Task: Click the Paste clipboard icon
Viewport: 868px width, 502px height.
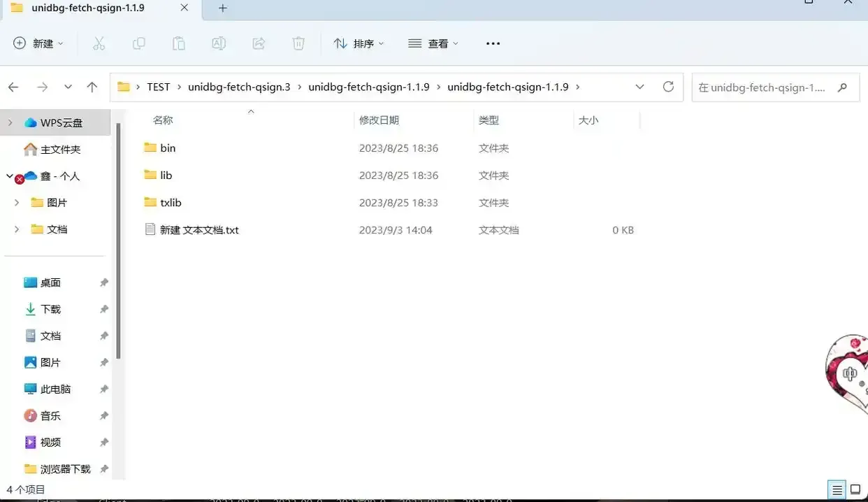Action: (179, 43)
